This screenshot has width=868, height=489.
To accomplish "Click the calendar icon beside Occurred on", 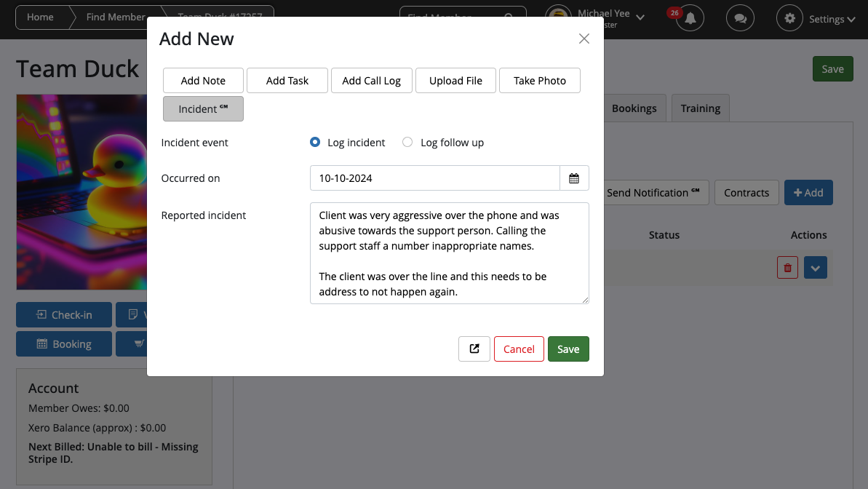I will coord(574,178).
